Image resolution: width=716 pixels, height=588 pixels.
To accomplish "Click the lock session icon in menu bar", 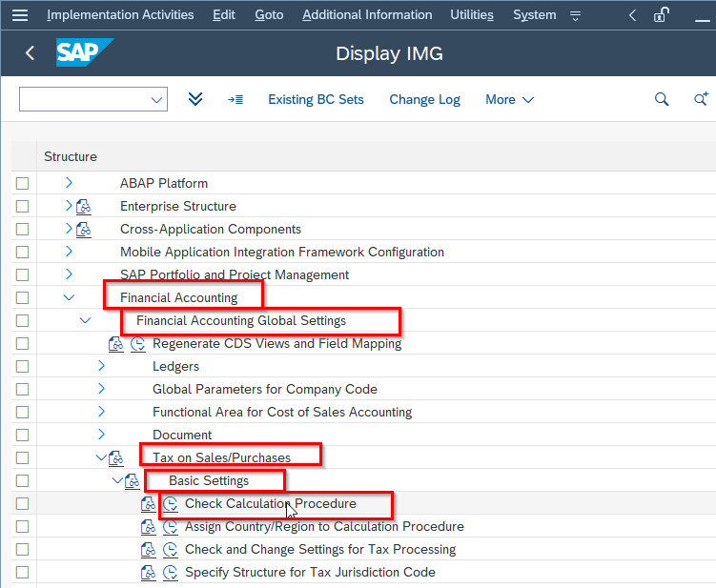I will click(661, 15).
